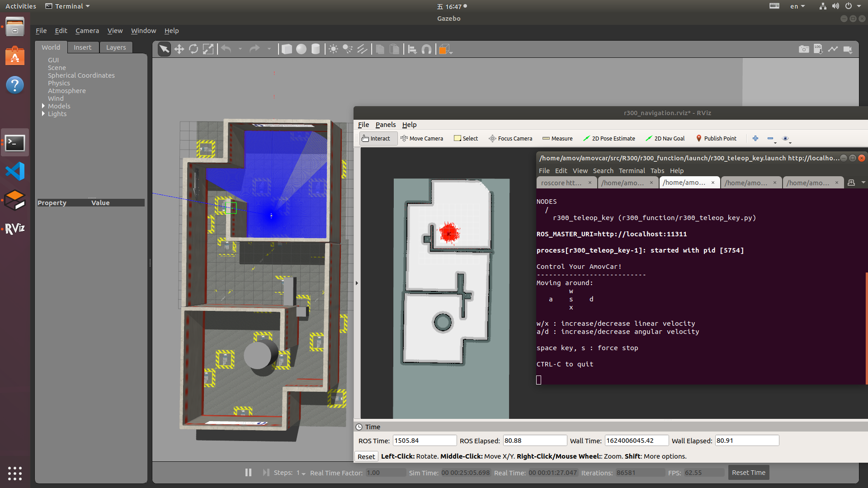Image resolution: width=868 pixels, height=488 pixels.
Task: Activate Focus Camera tool in RViz
Action: [510, 138]
